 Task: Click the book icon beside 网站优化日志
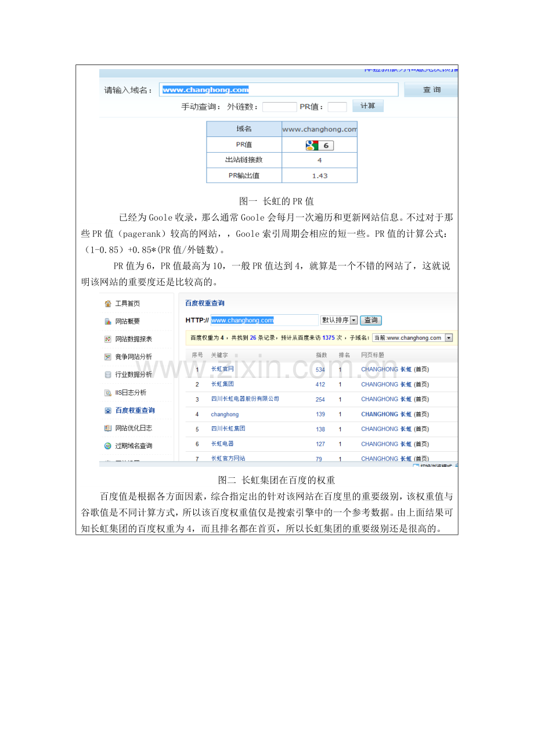coord(108,429)
